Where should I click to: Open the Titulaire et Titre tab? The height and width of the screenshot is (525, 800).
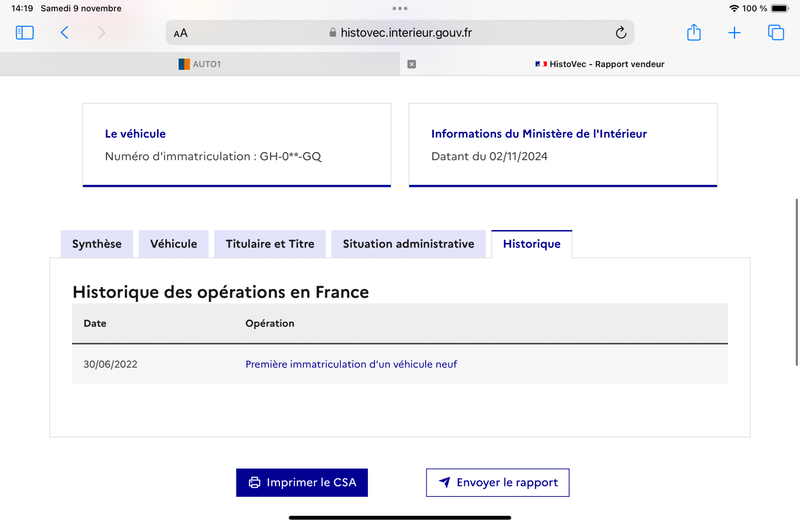point(270,244)
